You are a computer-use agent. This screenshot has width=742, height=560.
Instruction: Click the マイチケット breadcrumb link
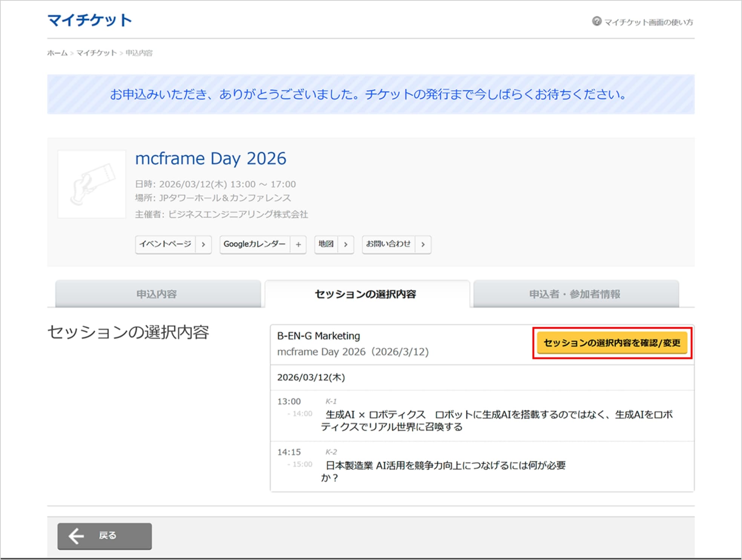click(x=97, y=53)
